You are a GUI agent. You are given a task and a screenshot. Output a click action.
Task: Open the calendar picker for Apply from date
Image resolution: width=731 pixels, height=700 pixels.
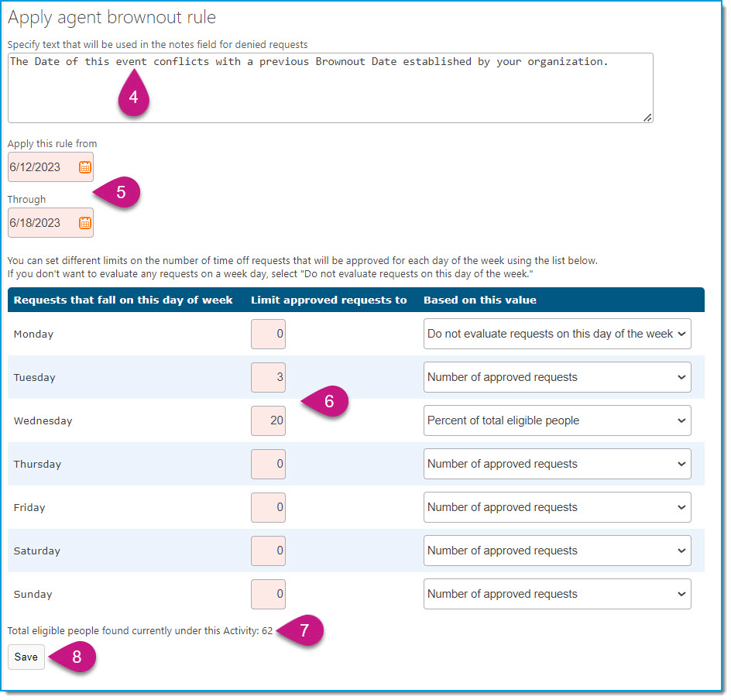pos(85,167)
